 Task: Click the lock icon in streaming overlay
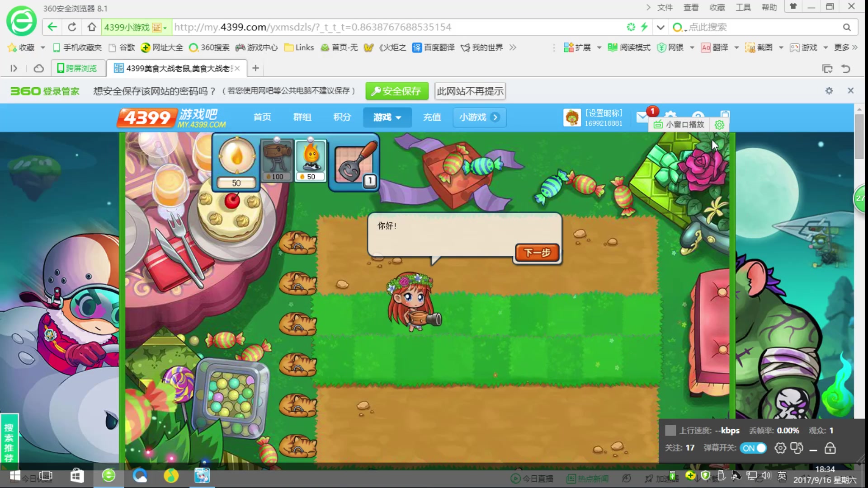point(830,448)
